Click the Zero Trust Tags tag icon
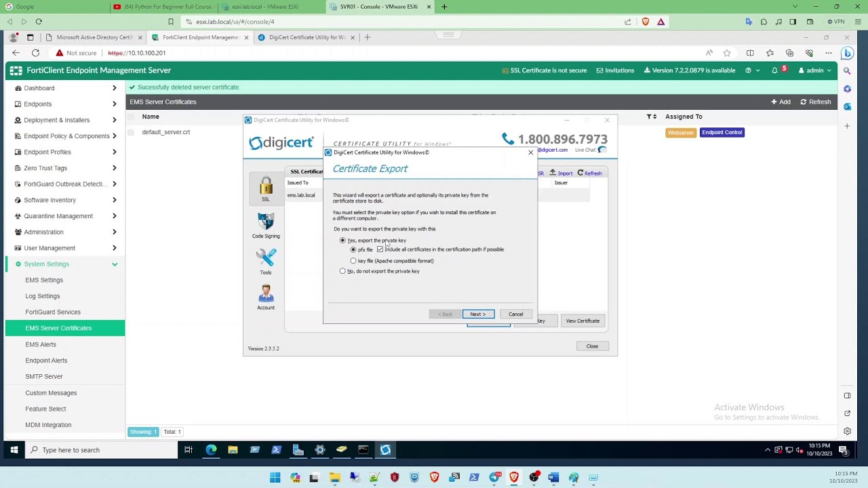 coord(18,168)
